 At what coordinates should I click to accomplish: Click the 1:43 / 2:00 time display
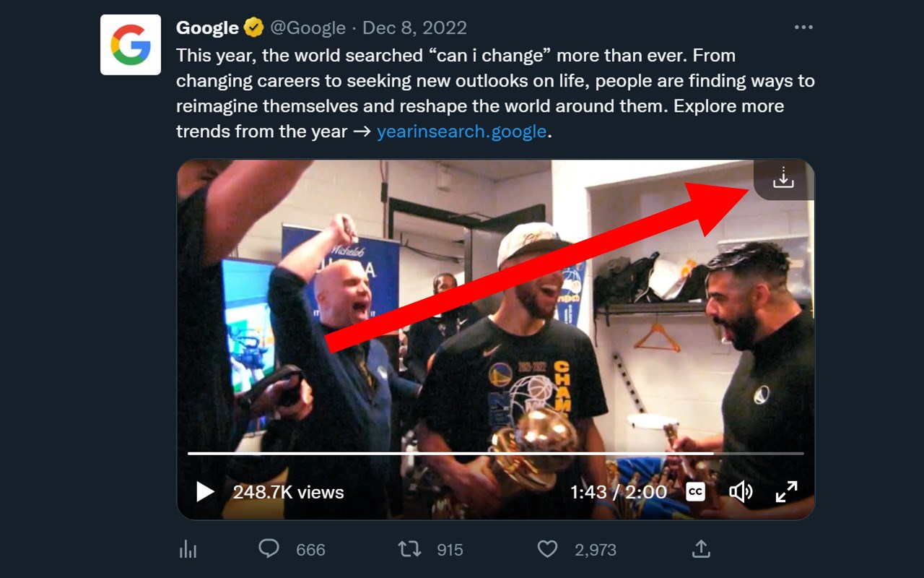618,492
